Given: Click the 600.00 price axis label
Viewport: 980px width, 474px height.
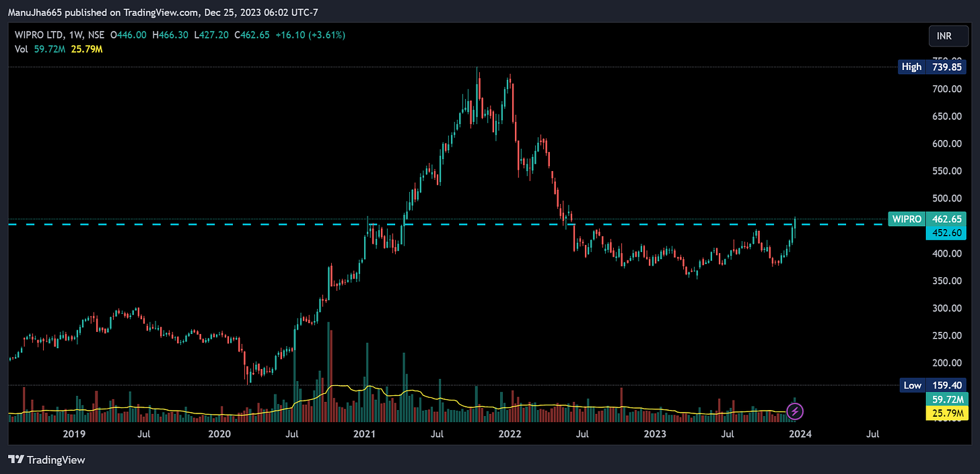Looking at the screenshot, I should 946,143.
